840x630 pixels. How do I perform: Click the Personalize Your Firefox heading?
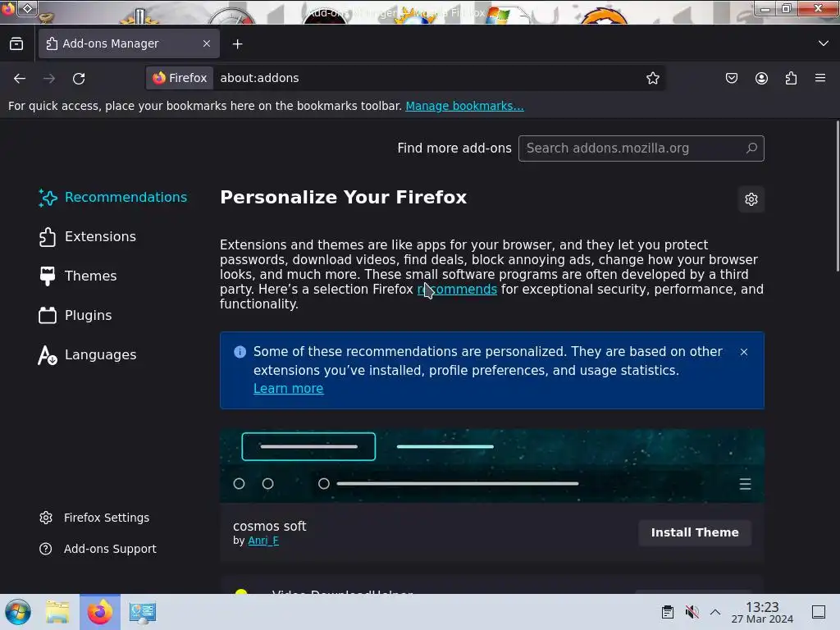344,197
